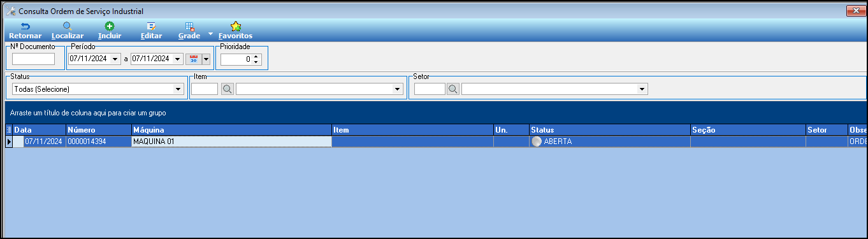Viewport: 868px width, 239px height.
Task: Click the Item search magnifier button
Action: coord(228,89)
